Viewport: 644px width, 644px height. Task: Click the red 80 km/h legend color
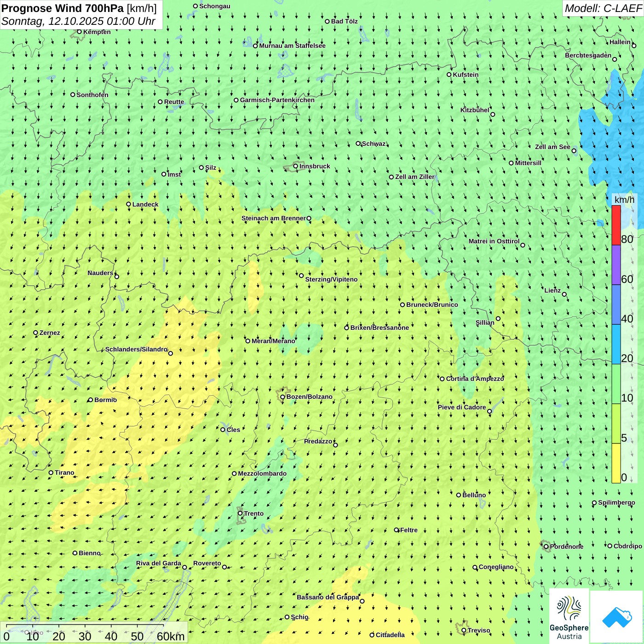point(616,225)
